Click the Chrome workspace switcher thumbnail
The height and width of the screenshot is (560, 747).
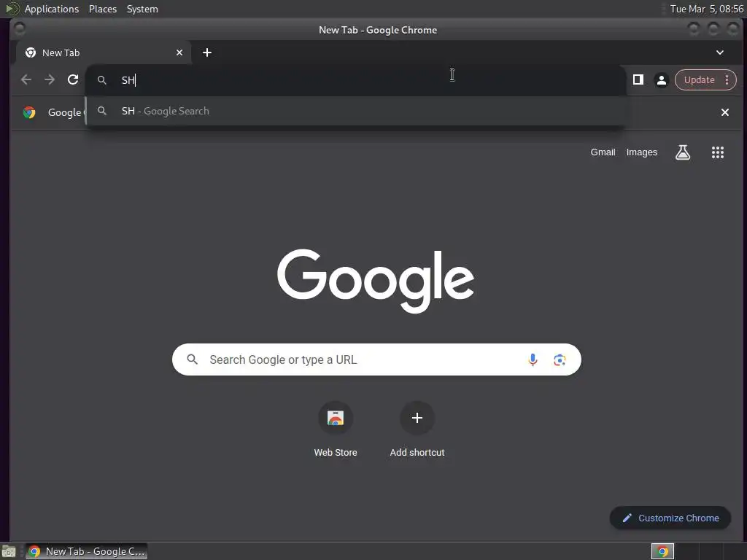click(662, 551)
